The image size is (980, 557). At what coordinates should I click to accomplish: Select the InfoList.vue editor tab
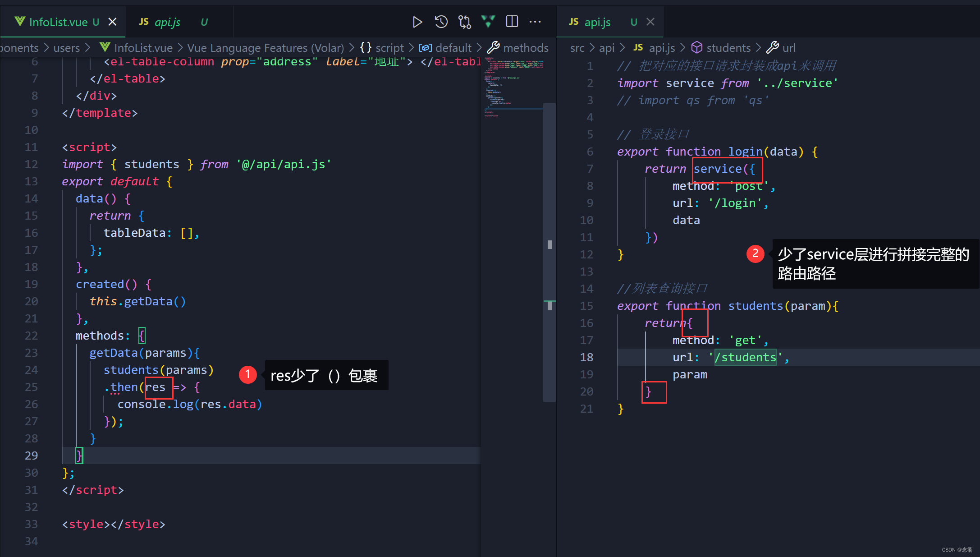click(x=58, y=22)
